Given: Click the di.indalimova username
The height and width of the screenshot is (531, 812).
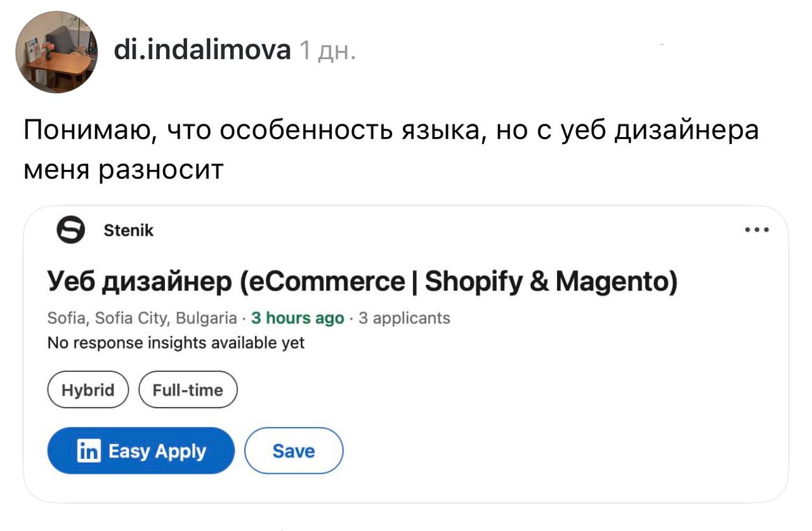Looking at the screenshot, I should tap(202, 49).
